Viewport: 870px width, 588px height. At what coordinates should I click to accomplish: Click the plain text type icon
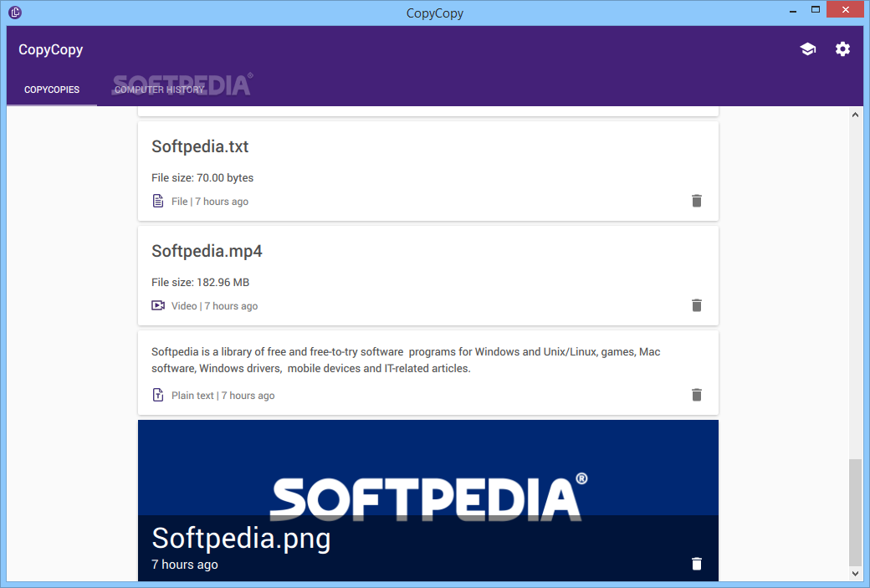[158, 395]
